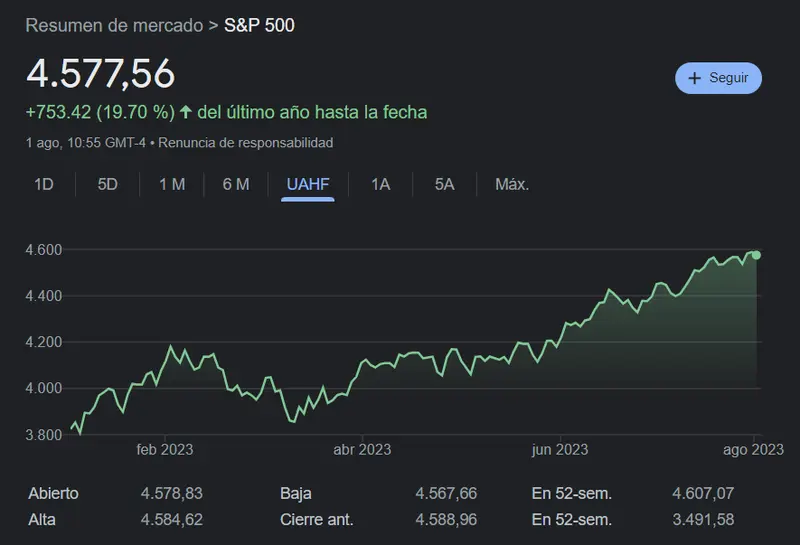Show the 1A one-year chart
The height and width of the screenshot is (545, 800).
(381, 184)
